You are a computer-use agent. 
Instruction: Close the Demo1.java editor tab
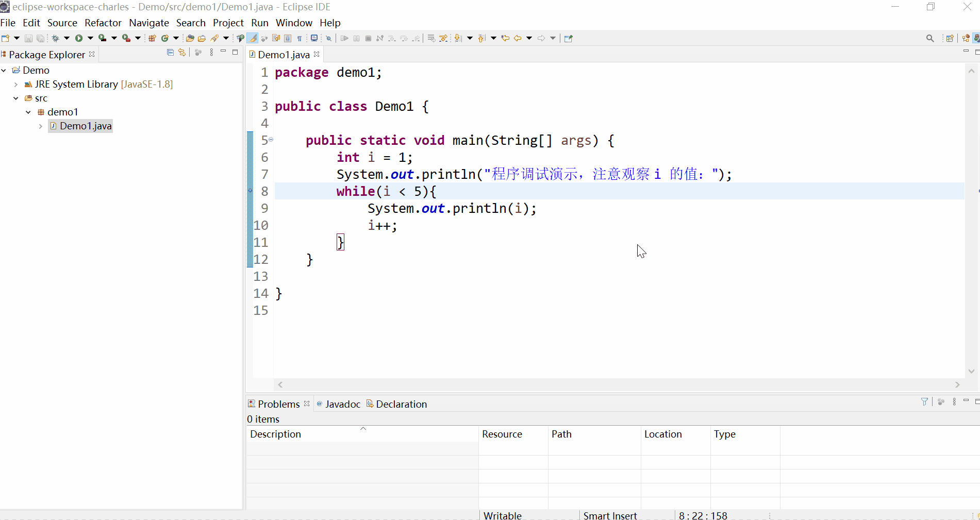317,54
